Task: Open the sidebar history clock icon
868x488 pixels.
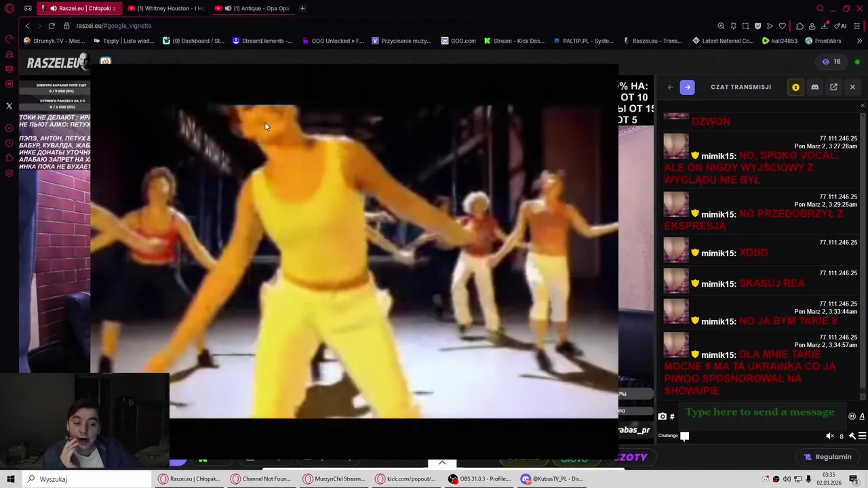Action: pyautogui.click(x=9, y=143)
